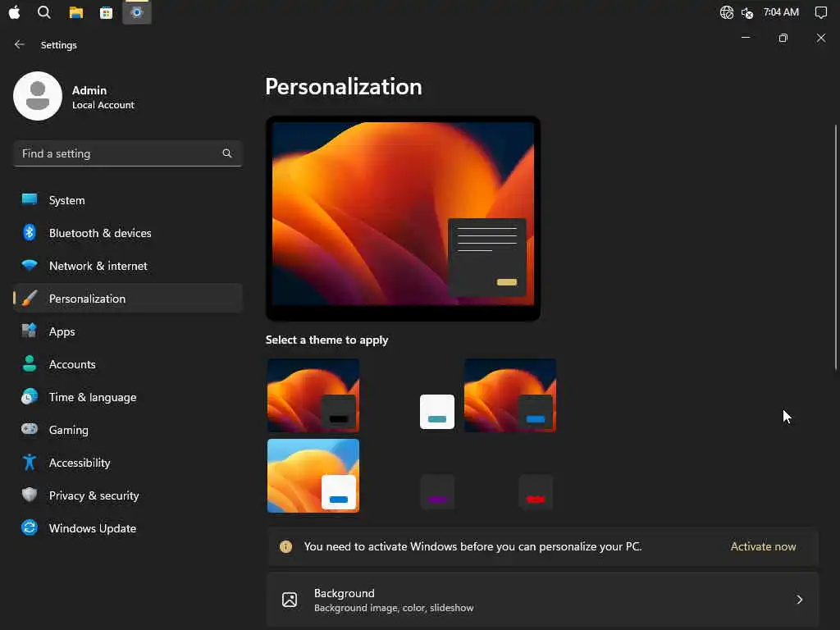The height and width of the screenshot is (630, 840).
Task: Launch File Explorer from the taskbar
Action: [x=76, y=12]
